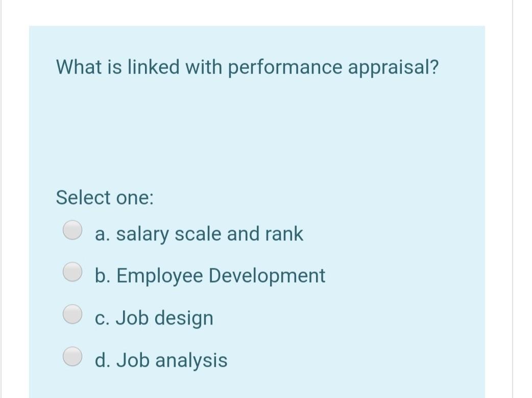
Task: Choose answer 'Employee Development'
Action: pos(209,276)
